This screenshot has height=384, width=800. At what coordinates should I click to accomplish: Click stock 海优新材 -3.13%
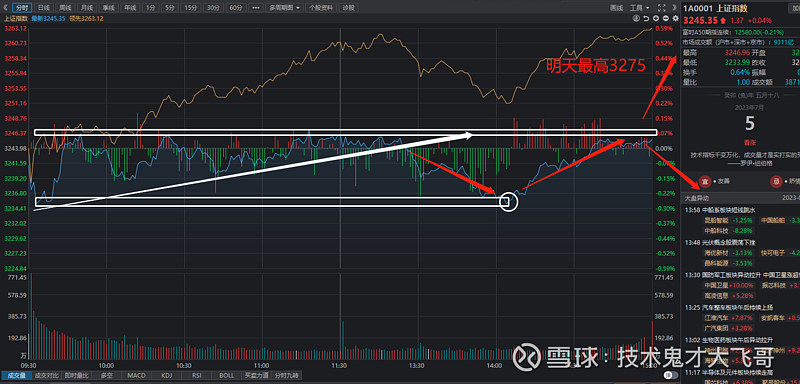pos(729,253)
